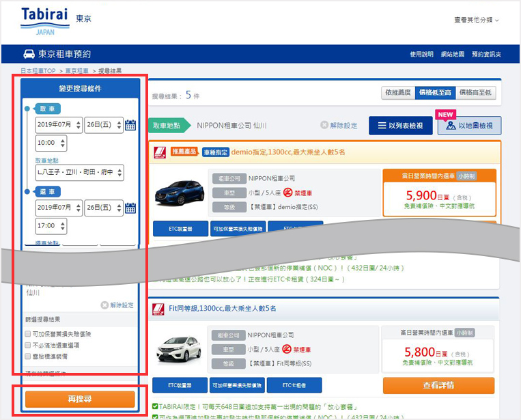Open return year-month dropdown 2019年07月

click(59, 208)
